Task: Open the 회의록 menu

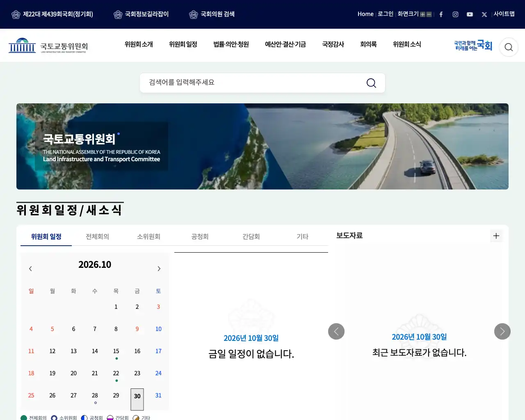Action: point(368,44)
